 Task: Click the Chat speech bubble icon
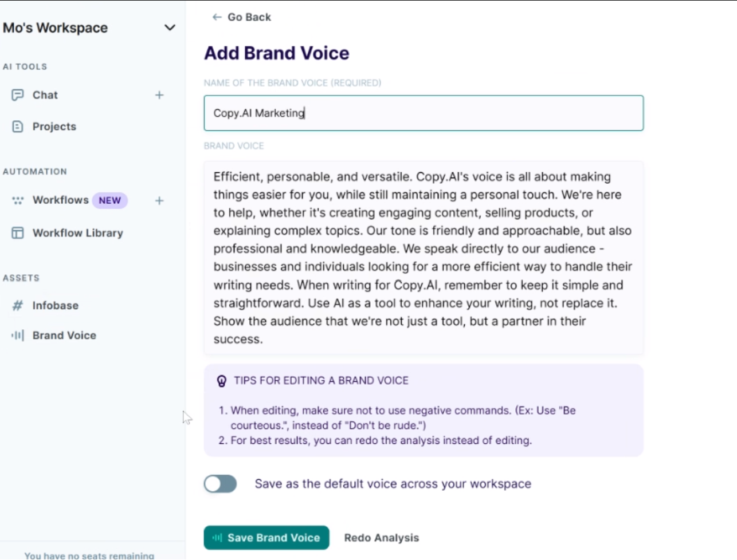point(18,95)
